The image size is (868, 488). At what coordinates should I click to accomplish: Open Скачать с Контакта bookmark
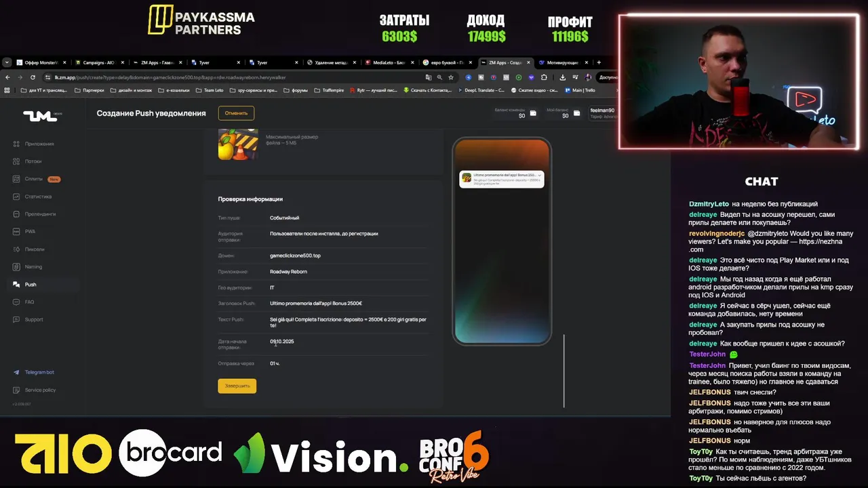pos(427,90)
